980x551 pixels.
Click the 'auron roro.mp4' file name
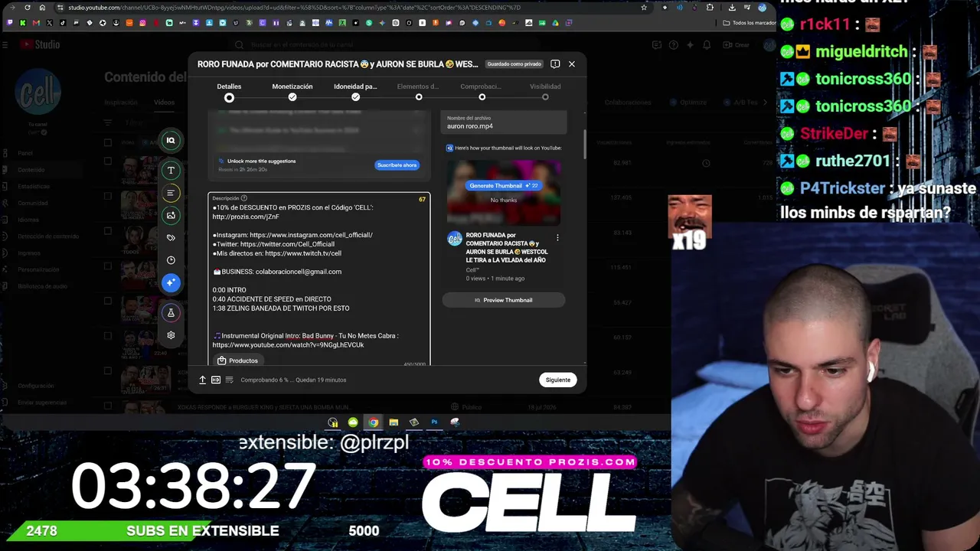click(x=470, y=126)
